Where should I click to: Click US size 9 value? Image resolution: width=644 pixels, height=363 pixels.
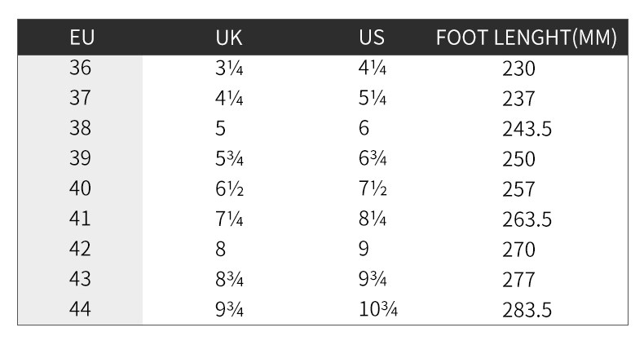364,249
